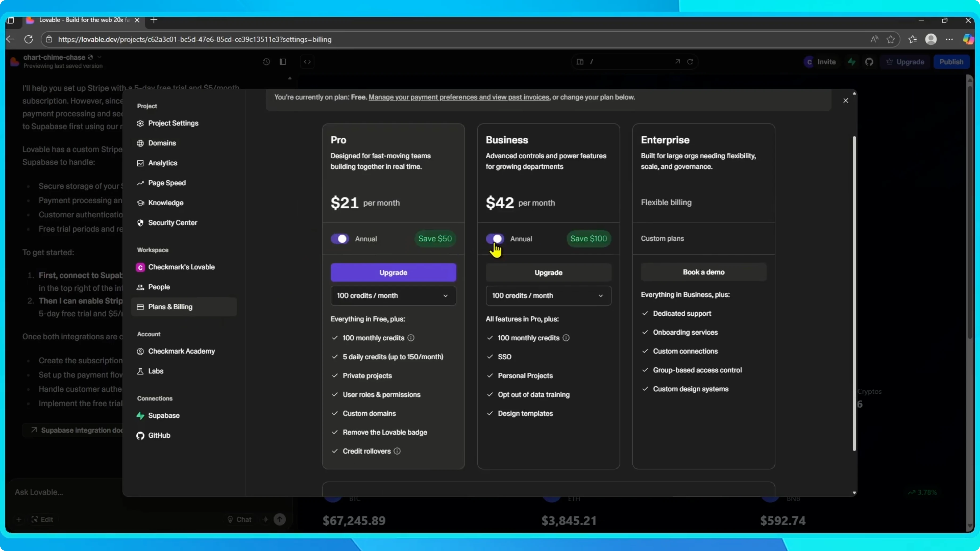Open Business plan credits dropdown
The height and width of the screenshot is (551, 980).
tap(548, 295)
